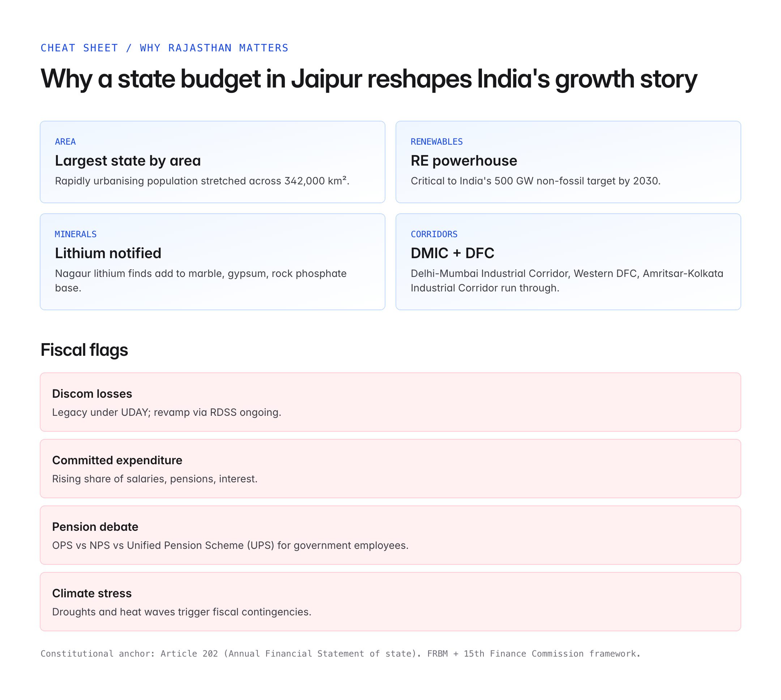Image resolution: width=781 pixels, height=700 pixels.
Task: Select the 'Committed expenditure' title
Action: coord(117,460)
